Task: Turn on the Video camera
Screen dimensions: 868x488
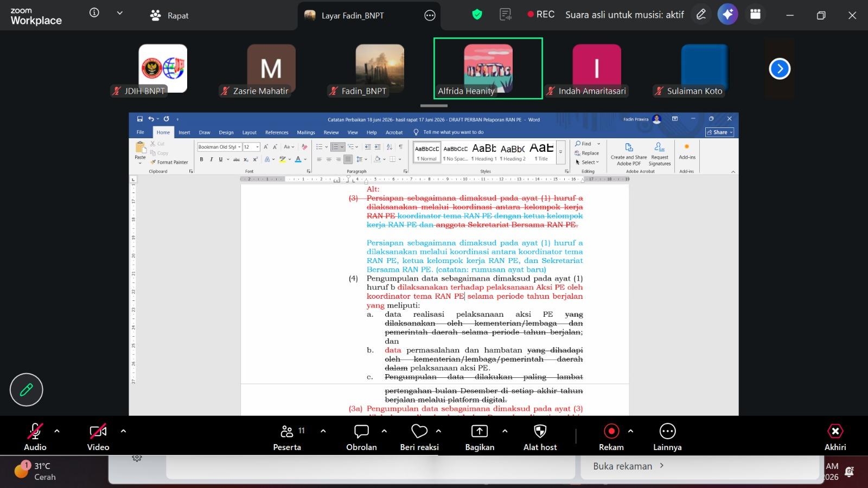Action: 98,438
